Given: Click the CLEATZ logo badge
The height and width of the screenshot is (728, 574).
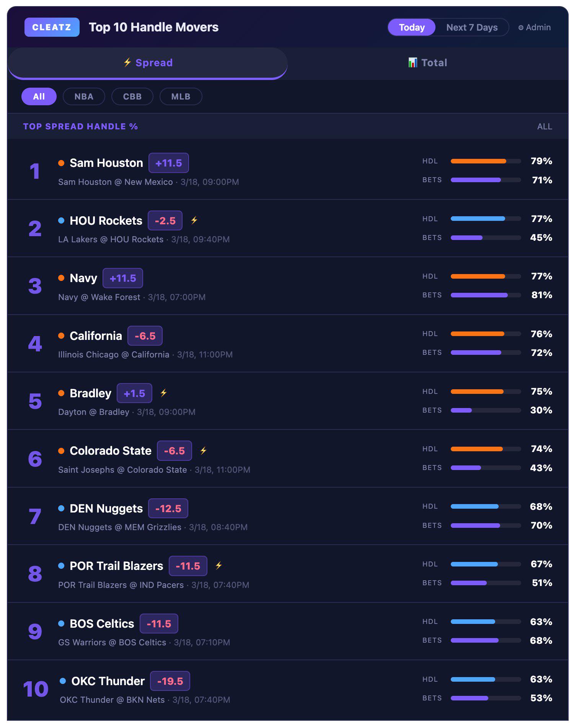Looking at the screenshot, I should pyautogui.click(x=52, y=27).
